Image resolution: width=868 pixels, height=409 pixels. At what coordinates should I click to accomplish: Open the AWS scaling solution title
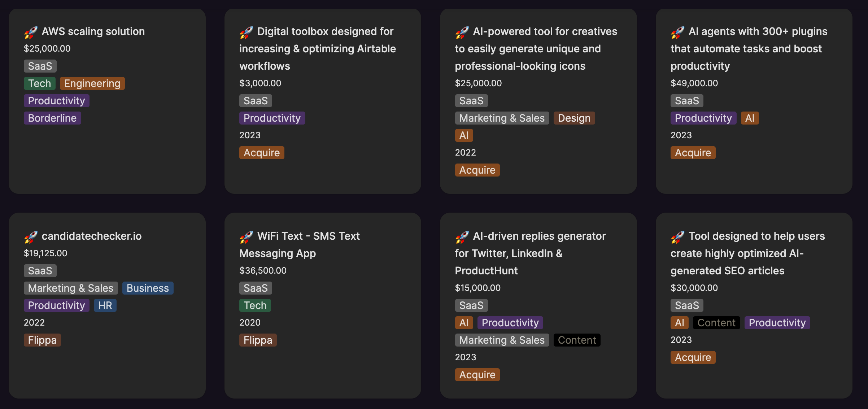coord(93,31)
